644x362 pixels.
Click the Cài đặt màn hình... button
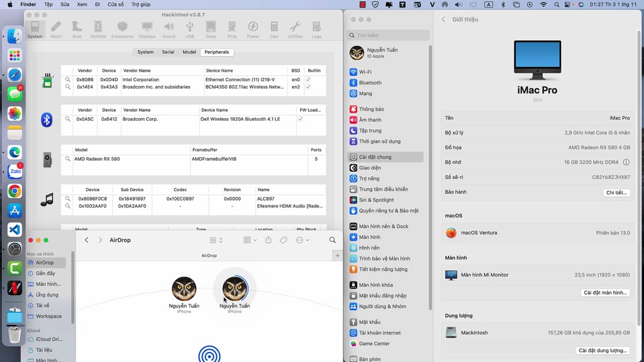604,293
